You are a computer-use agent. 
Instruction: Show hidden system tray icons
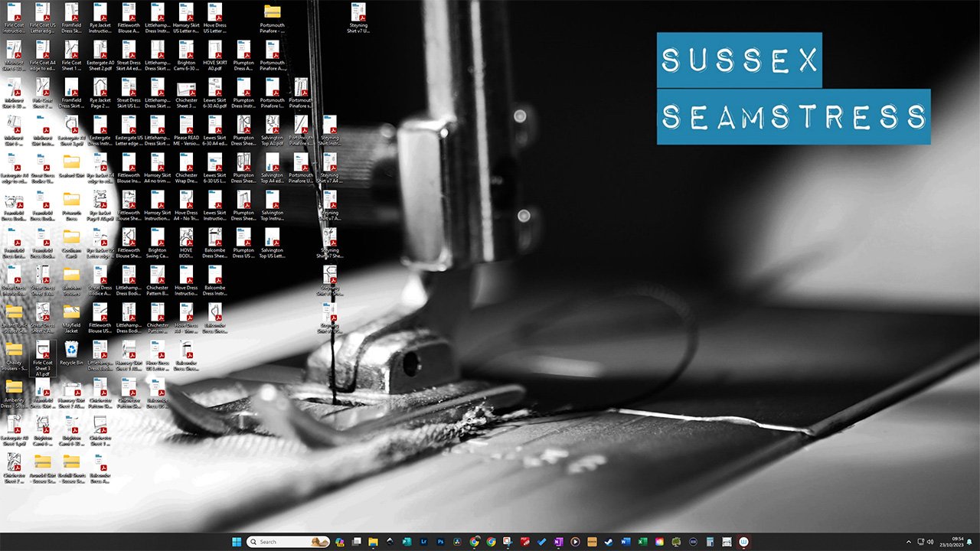coord(909,542)
